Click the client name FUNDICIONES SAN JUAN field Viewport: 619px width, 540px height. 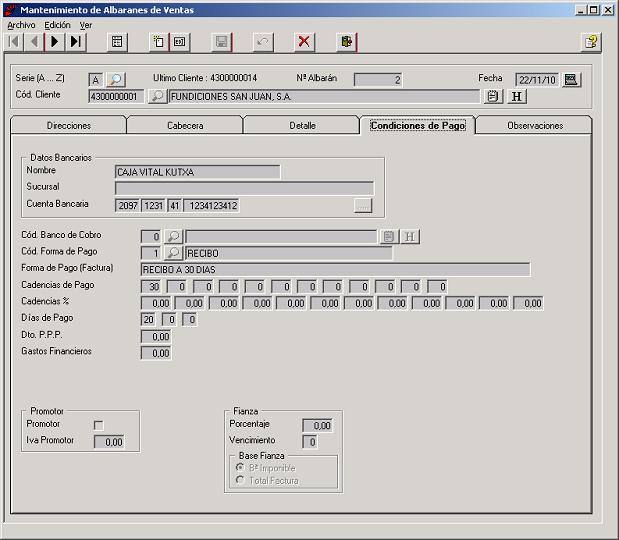(x=324, y=97)
